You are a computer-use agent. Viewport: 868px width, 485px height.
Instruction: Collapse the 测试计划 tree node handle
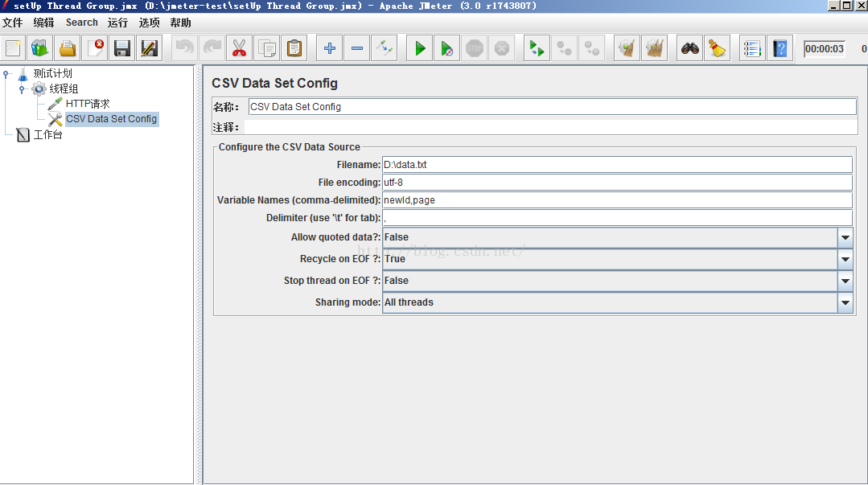(6, 74)
